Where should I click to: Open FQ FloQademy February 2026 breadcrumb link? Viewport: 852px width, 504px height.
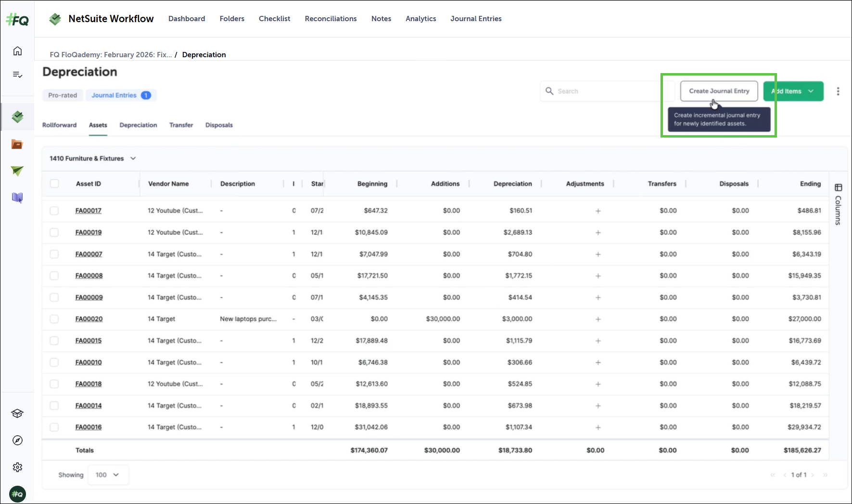(111, 55)
